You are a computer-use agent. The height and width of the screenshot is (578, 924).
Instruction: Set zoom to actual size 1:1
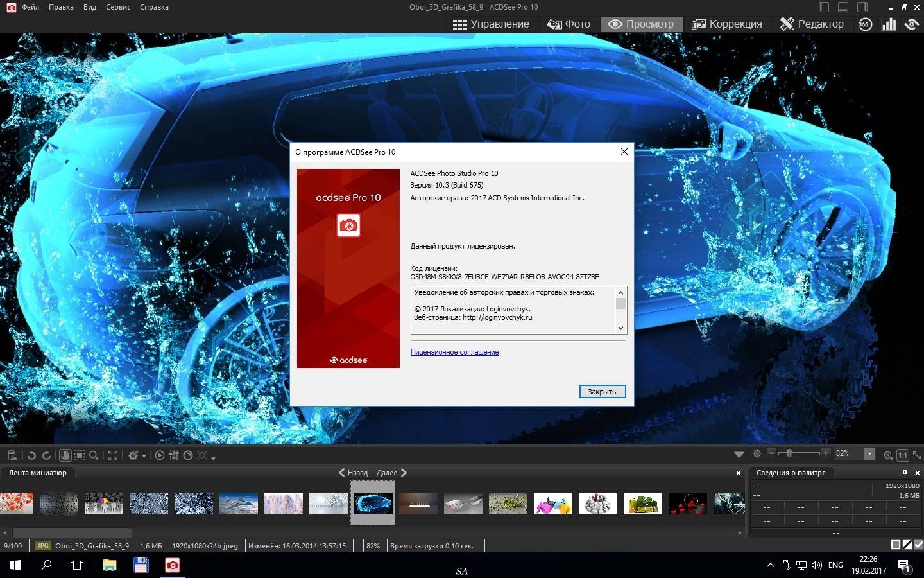pos(903,455)
